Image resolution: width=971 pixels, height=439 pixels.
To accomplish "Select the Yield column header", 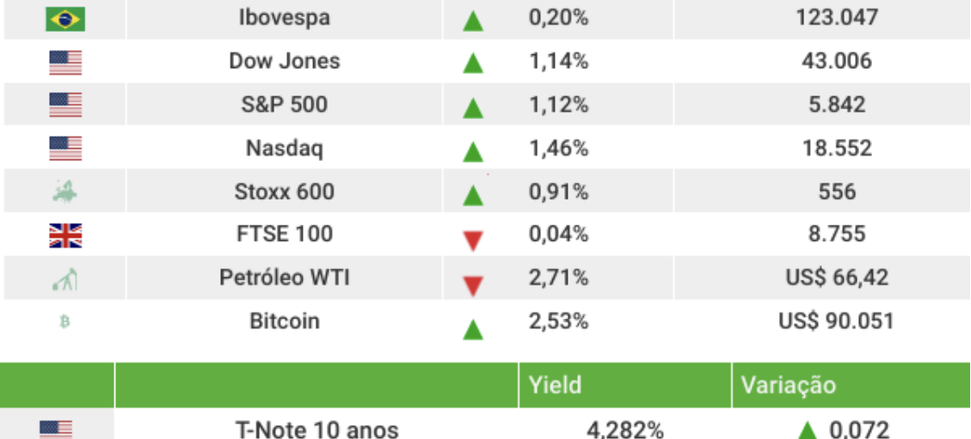I will 556,385.
